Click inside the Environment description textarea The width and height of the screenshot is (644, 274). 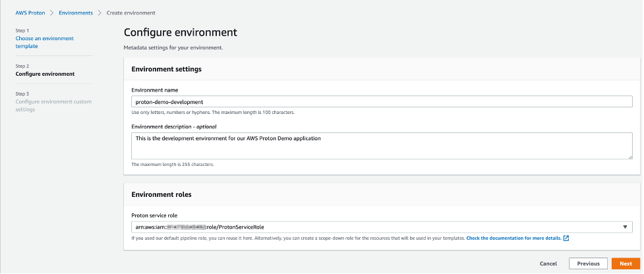(x=382, y=146)
